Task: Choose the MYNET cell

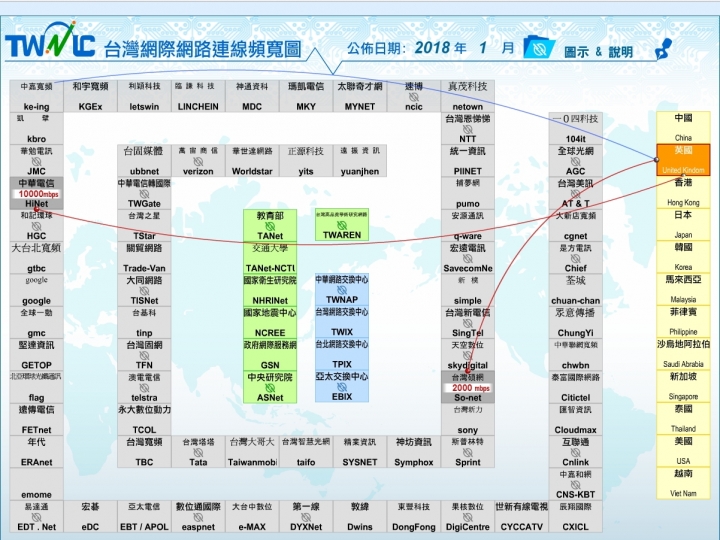Action: pyautogui.click(x=360, y=96)
